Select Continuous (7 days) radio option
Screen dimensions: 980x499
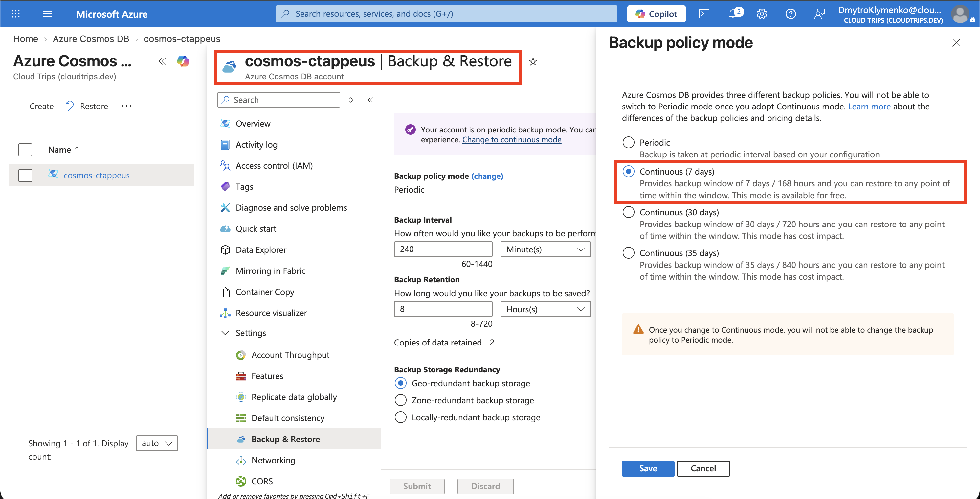pyautogui.click(x=629, y=171)
